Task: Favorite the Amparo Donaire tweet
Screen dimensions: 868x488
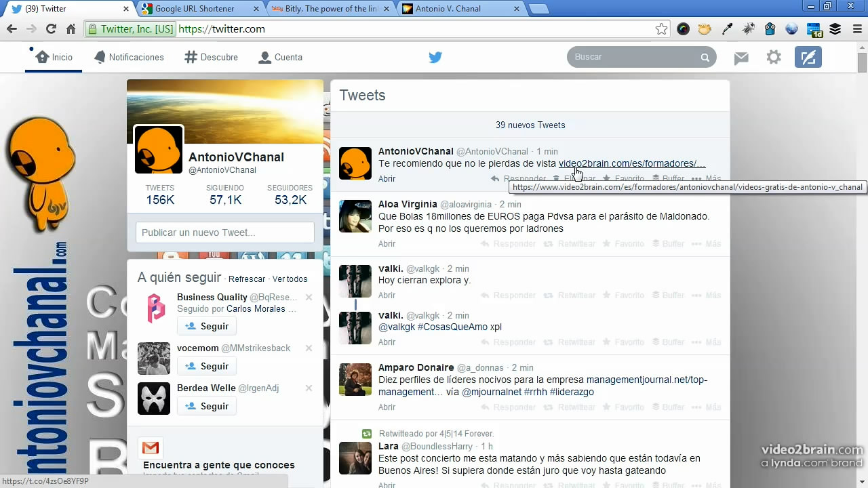Action: 623,407
